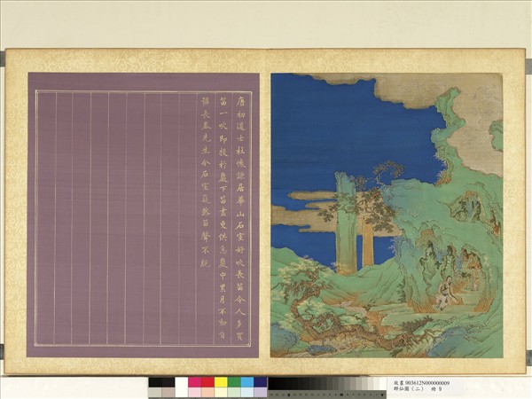Image resolution: width=532 pixels, height=399 pixels.
Task: Click the landscape painting on the right
Action: pos(386,215)
